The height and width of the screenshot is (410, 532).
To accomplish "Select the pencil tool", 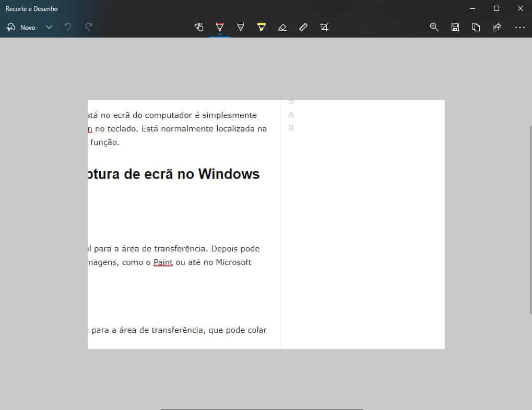I will (x=241, y=27).
